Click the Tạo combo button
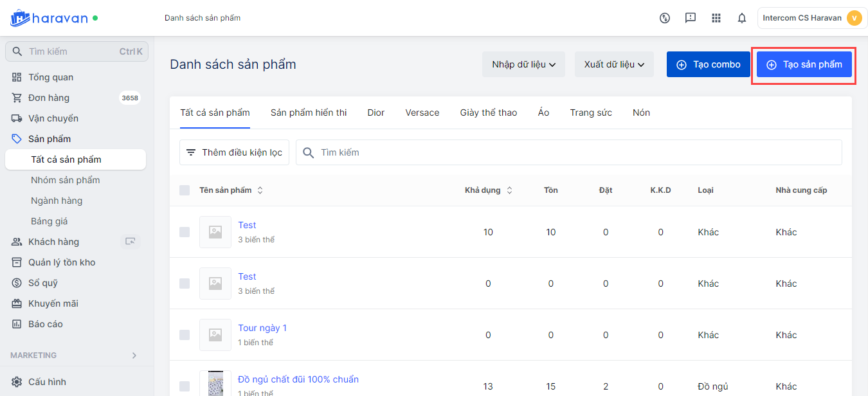Screen dimensions: 868x396 click(x=708, y=64)
